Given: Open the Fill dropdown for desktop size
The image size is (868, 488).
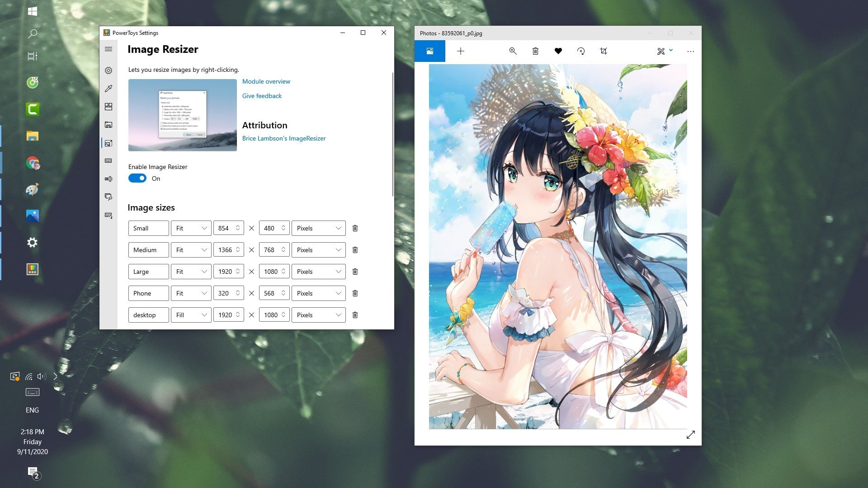Looking at the screenshot, I should pos(191,314).
